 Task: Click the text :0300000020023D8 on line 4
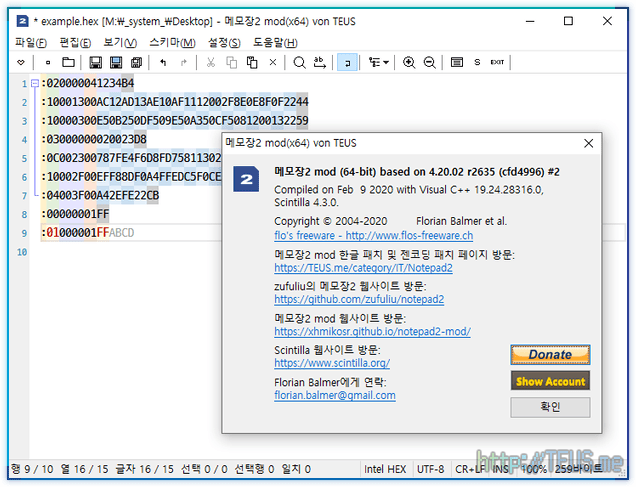click(x=94, y=139)
